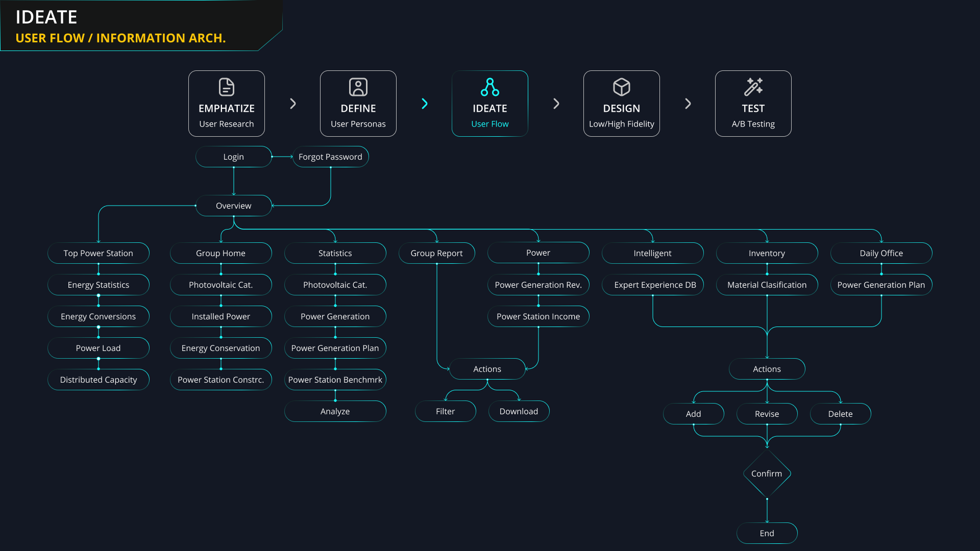
Task: Click the Top Power Station node
Action: click(x=98, y=253)
